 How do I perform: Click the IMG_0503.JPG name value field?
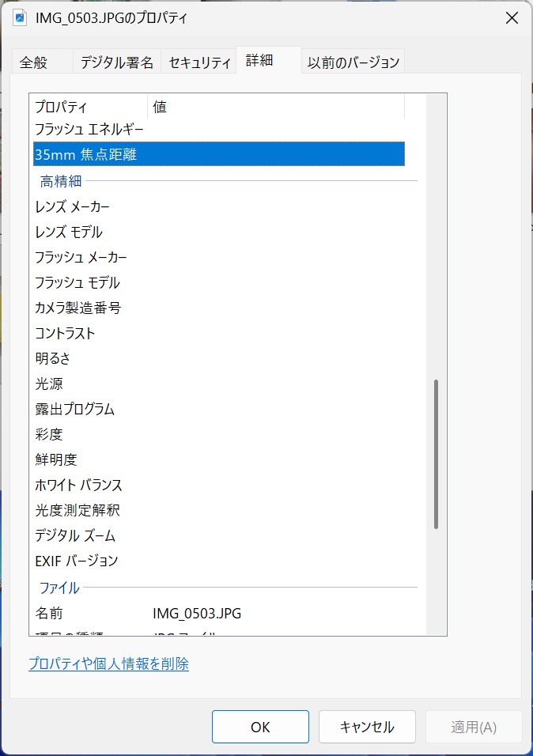pyautogui.click(x=198, y=614)
